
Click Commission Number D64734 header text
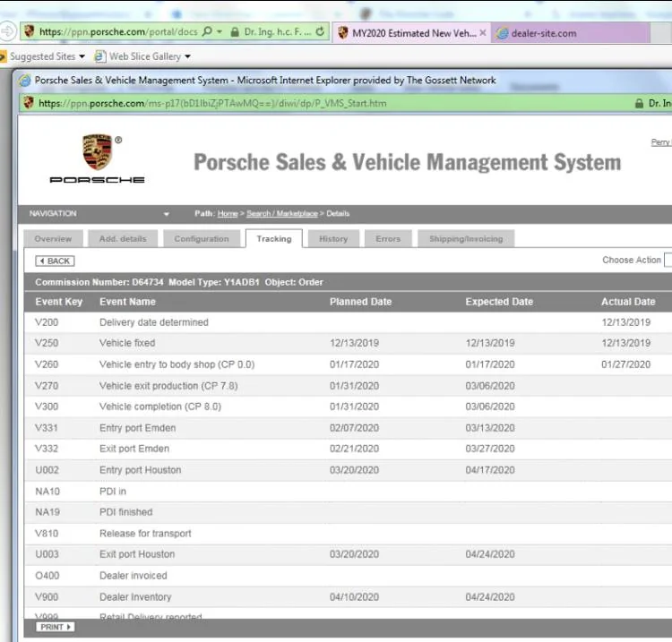(x=99, y=282)
